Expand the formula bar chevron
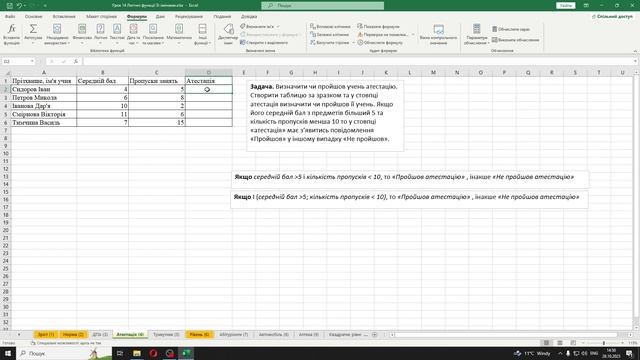Viewport: 640px width, 360px height. click(636, 61)
